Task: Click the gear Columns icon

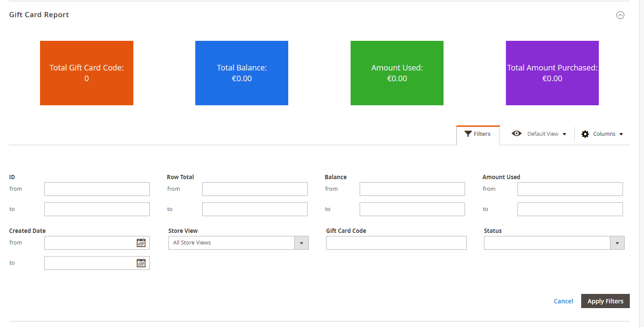Action: coord(585,134)
